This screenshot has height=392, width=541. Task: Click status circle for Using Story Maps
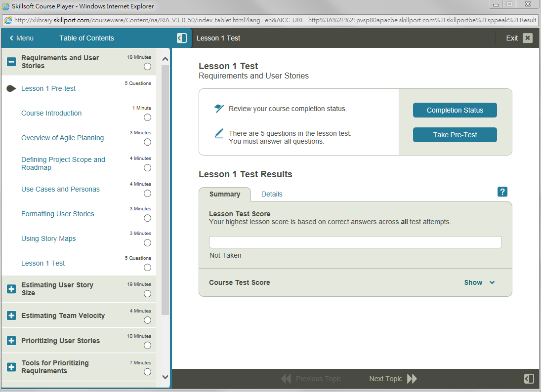tap(147, 243)
